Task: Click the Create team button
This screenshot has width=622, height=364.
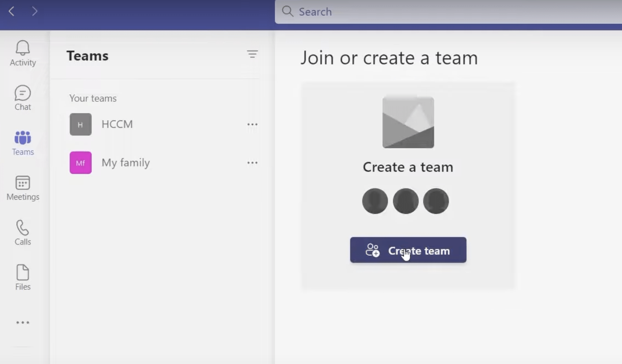Action: (x=408, y=250)
